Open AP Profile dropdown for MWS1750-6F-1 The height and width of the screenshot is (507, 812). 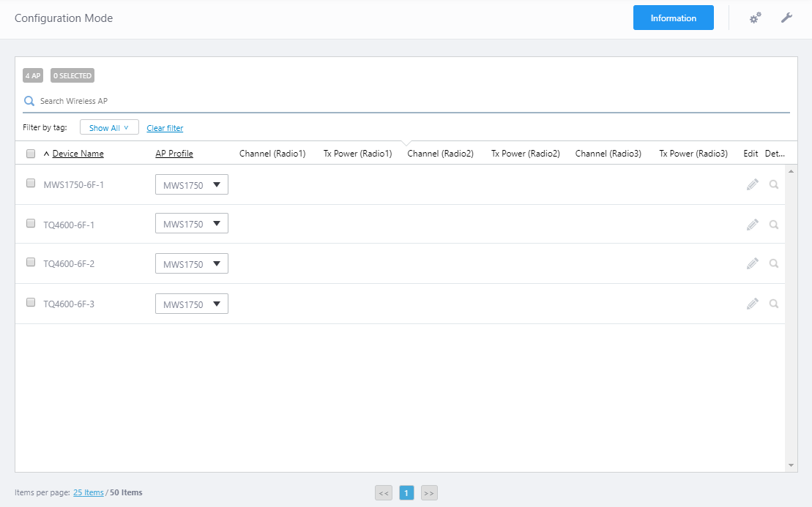(x=192, y=184)
